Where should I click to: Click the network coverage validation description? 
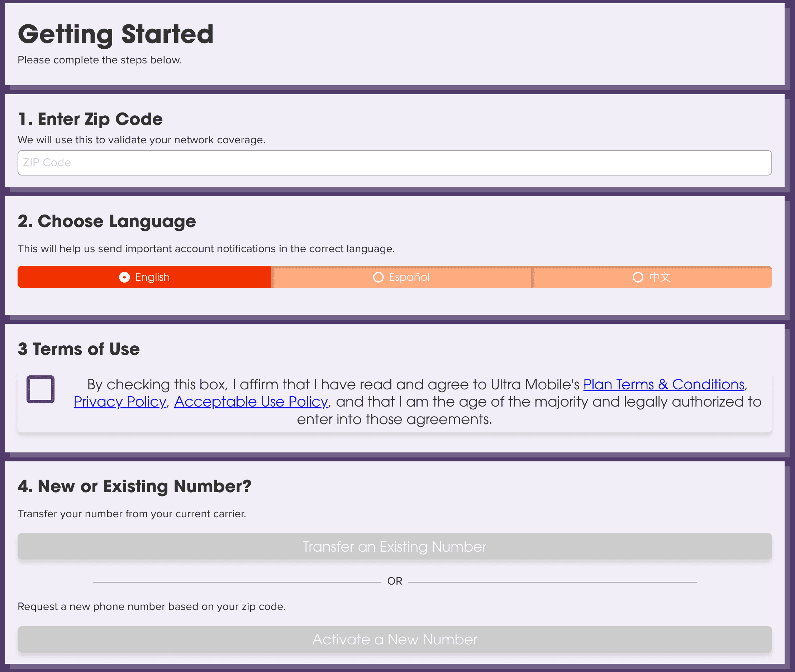click(141, 140)
